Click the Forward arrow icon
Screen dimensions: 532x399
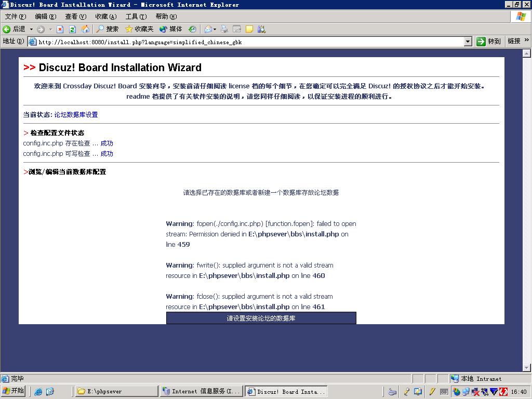click(41, 29)
